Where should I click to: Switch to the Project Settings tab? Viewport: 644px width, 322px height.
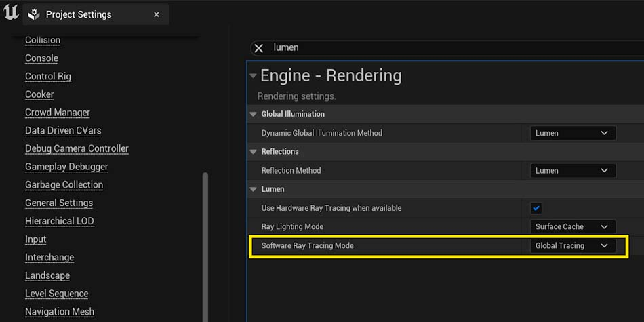79,14
